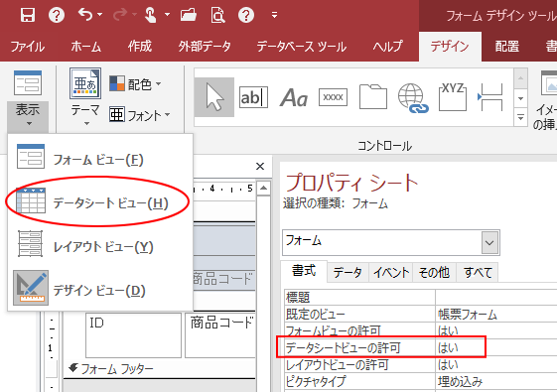
Task: Click the 既定のビュー property label
Action: 359,315
